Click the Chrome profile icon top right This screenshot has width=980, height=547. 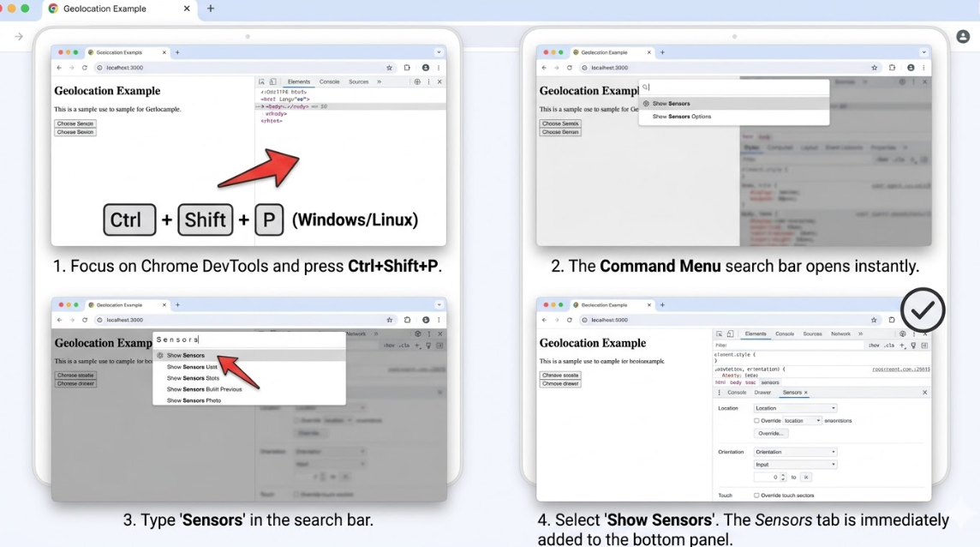963,36
